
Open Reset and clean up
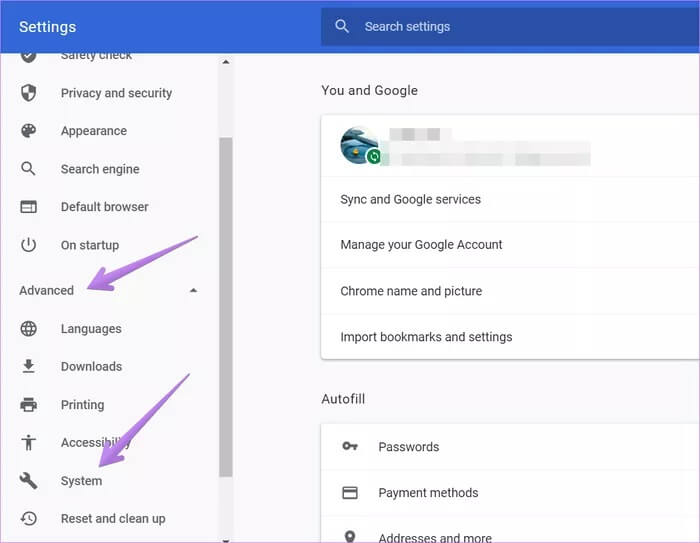click(x=113, y=518)
